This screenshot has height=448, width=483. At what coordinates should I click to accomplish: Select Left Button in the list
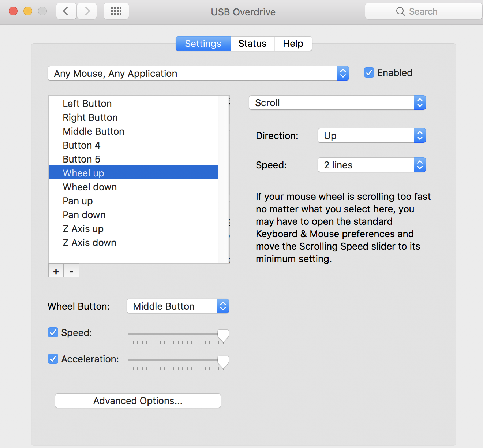133,104
